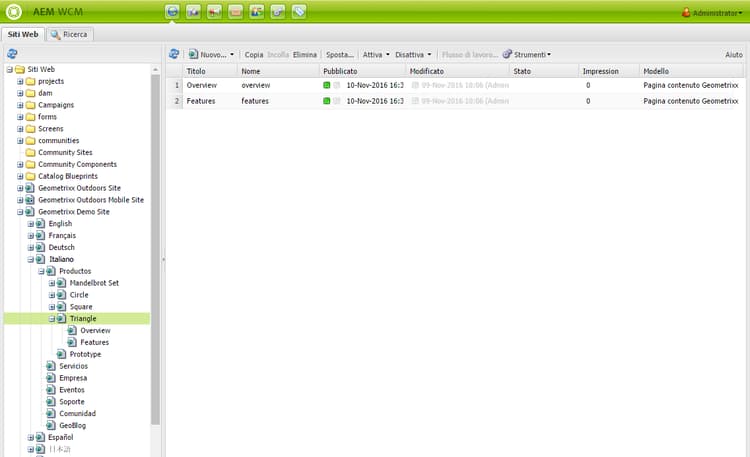Screen dimensions: 750x457
Task: Select the Soporte tree item
Action: (72, 402)
